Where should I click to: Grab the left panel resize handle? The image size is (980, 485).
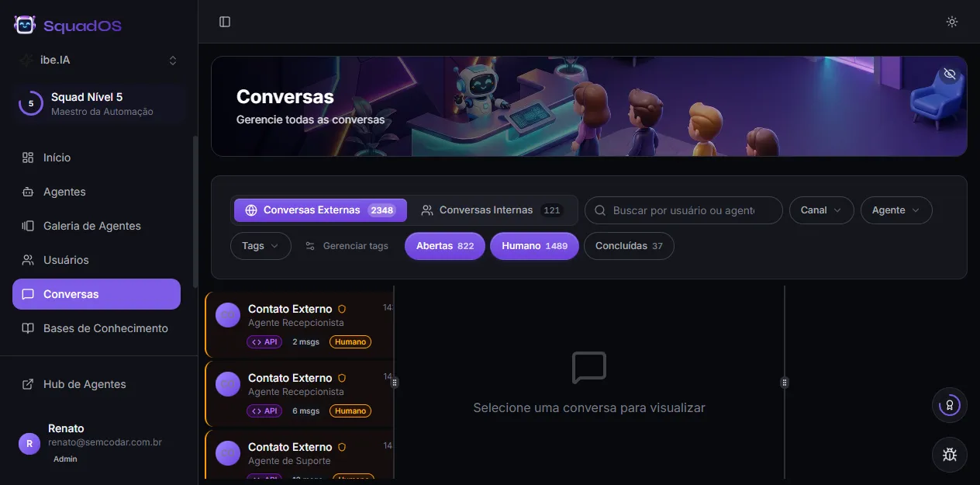click(x=395, y=383)
